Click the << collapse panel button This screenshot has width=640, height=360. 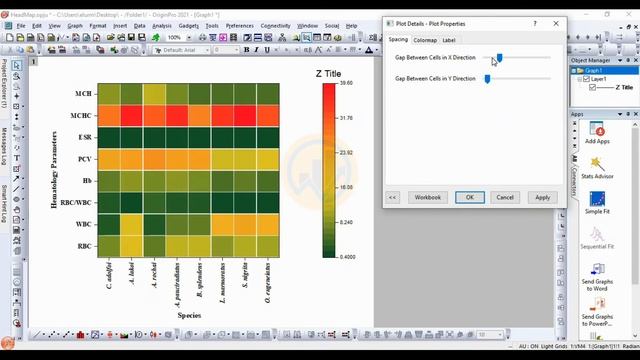[392, 197]
